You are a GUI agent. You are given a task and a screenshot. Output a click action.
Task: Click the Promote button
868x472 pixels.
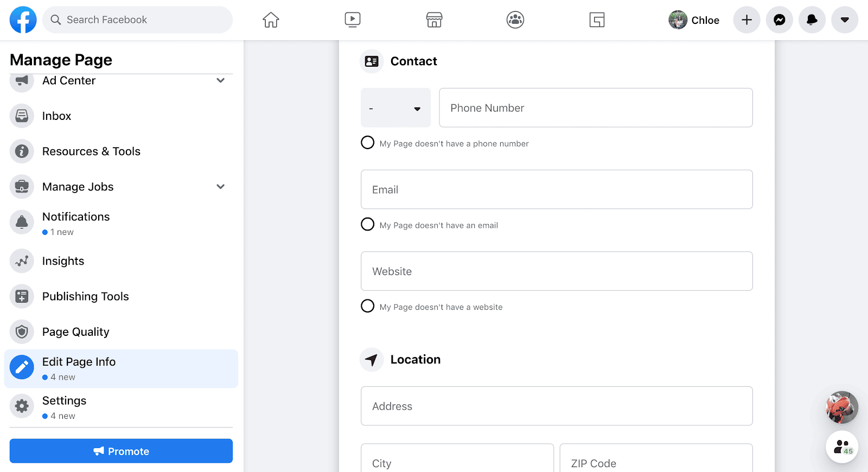[121, 451]
